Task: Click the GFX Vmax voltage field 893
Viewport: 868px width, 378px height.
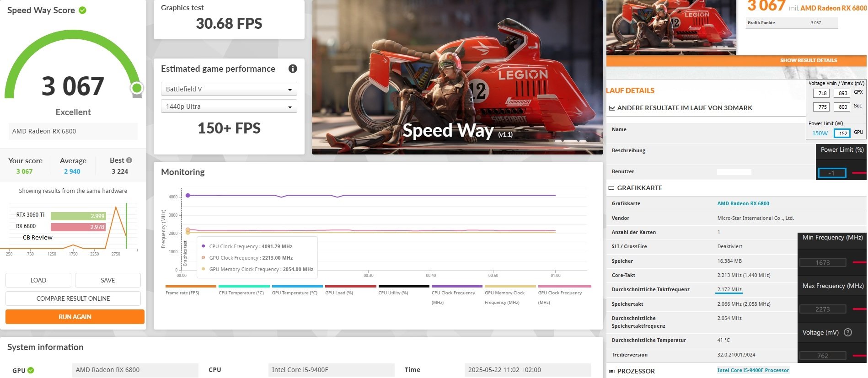Action: click(x=842, y=93)
